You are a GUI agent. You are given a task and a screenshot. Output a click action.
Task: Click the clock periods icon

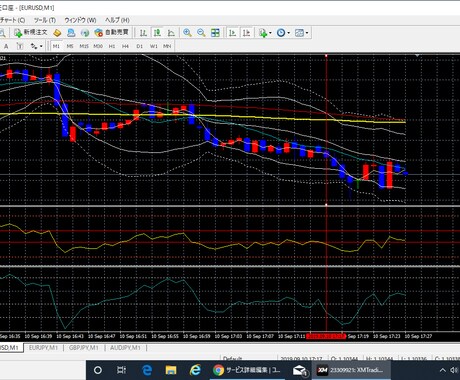click(281, 33)
